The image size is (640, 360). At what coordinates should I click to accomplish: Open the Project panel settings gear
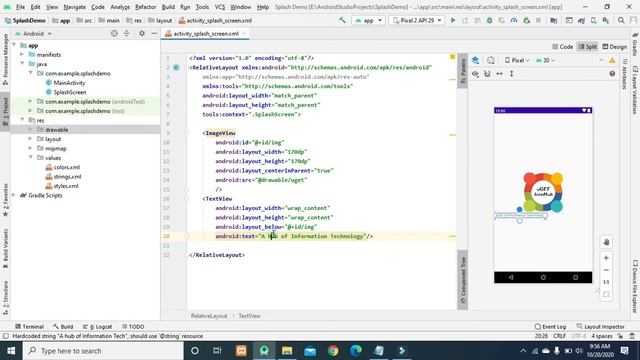tap(142, 33)
